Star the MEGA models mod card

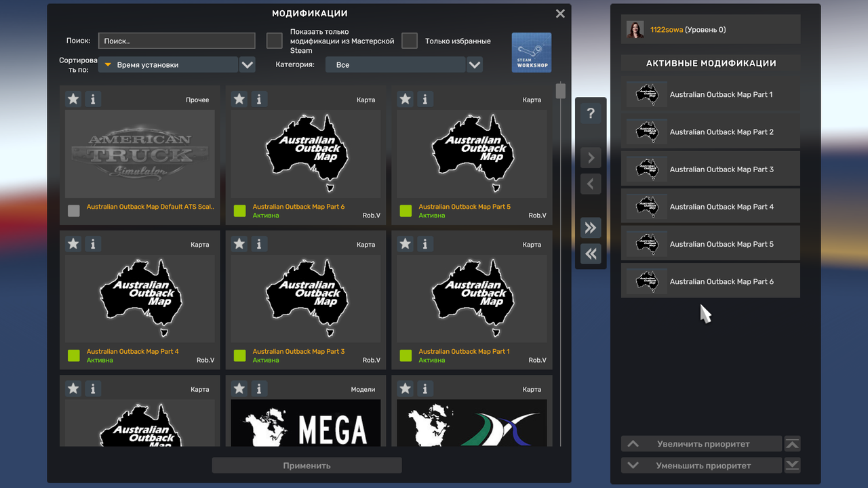point(239,388)
